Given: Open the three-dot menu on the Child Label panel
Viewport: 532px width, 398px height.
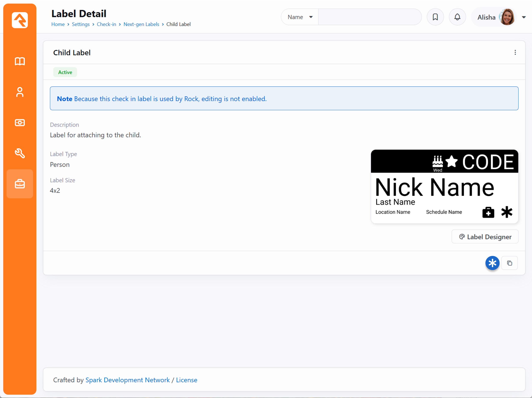Looking at the screenshot, I should [x=515, y=53].
